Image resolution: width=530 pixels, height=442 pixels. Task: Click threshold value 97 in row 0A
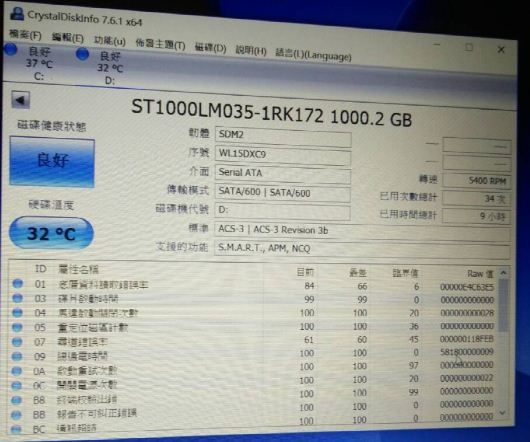click(413, 365)
